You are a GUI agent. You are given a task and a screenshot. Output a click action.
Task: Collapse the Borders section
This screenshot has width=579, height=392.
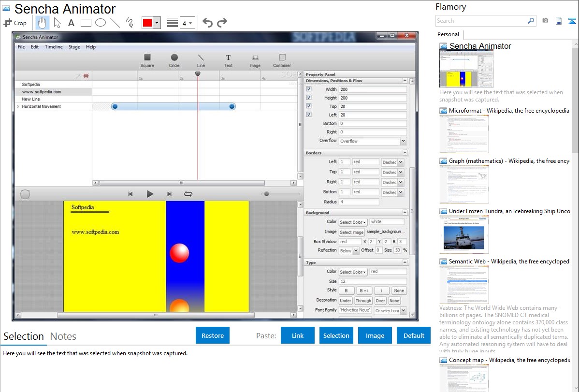click(x=405, y=153)
